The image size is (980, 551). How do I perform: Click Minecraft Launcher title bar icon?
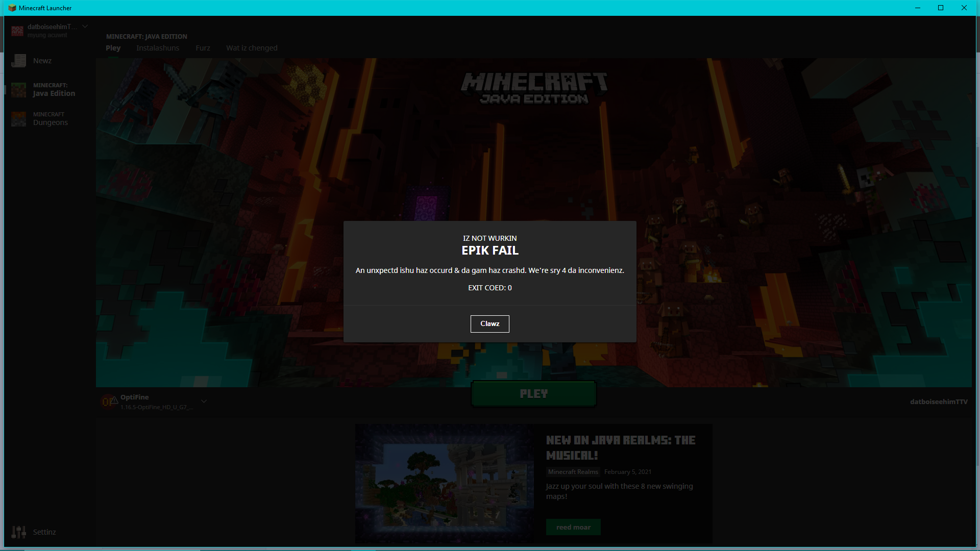tap(12, 8)
